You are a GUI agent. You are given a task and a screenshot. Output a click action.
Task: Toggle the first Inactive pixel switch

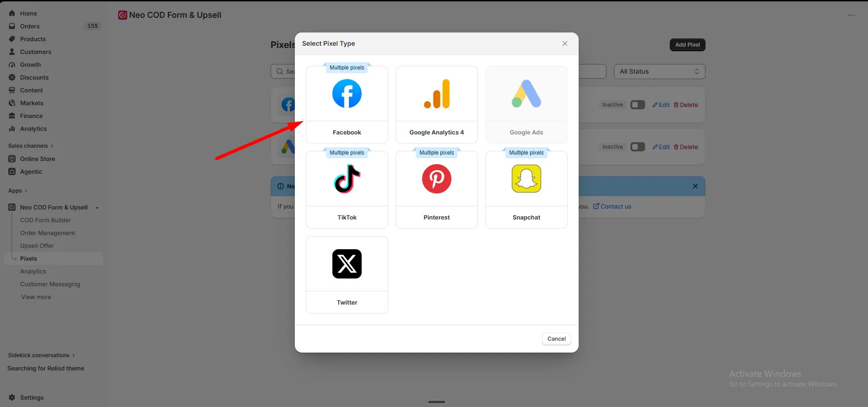pyautogui.click(x=637, y=105)
